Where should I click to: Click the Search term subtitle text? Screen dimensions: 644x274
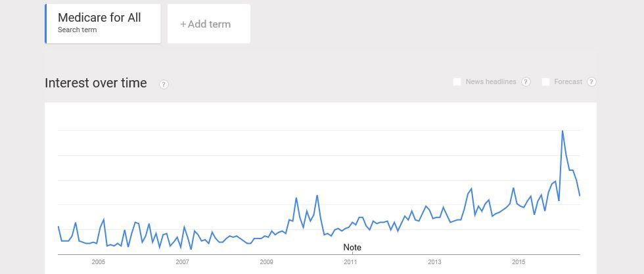[77, 30]
